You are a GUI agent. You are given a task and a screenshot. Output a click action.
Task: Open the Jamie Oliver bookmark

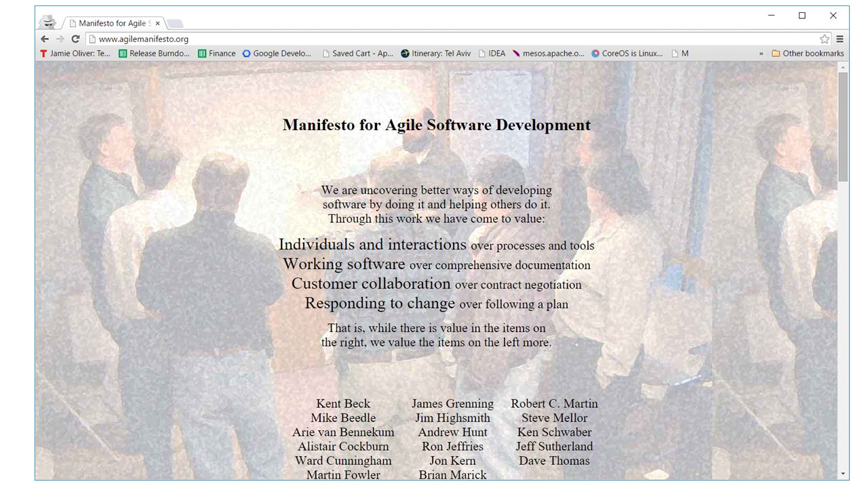(75, 54)
